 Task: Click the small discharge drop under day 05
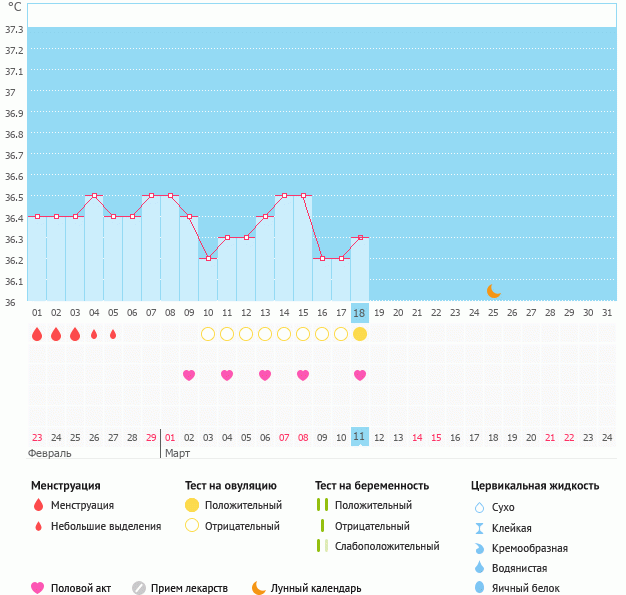tap(113, 334)
